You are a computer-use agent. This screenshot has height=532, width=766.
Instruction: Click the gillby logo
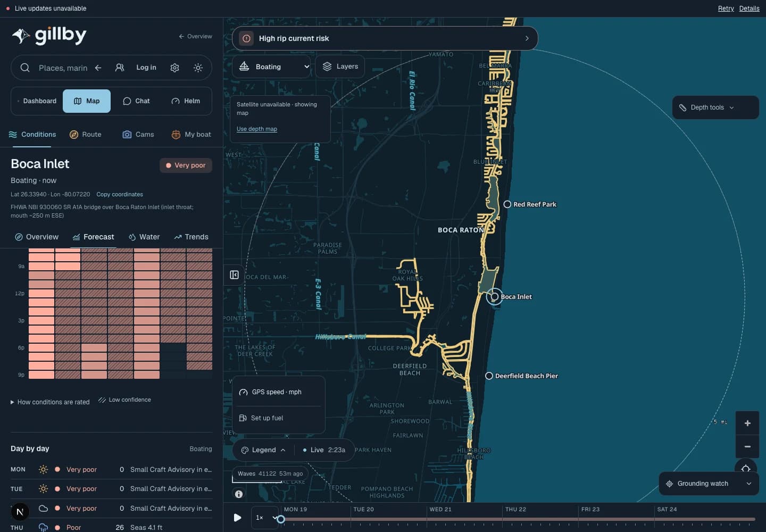coord(49,36)
